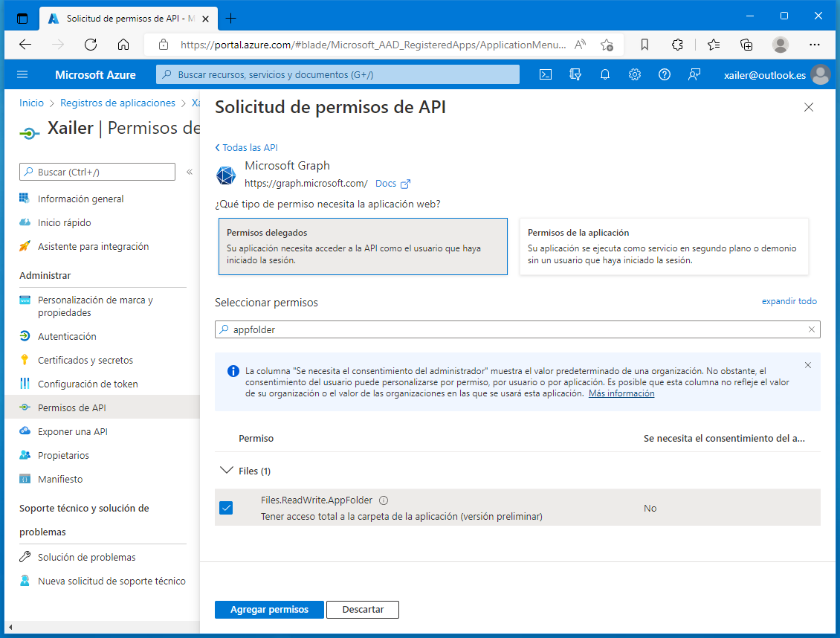
Task: Go to the browser home page icon
Action: tap(123, 45)
